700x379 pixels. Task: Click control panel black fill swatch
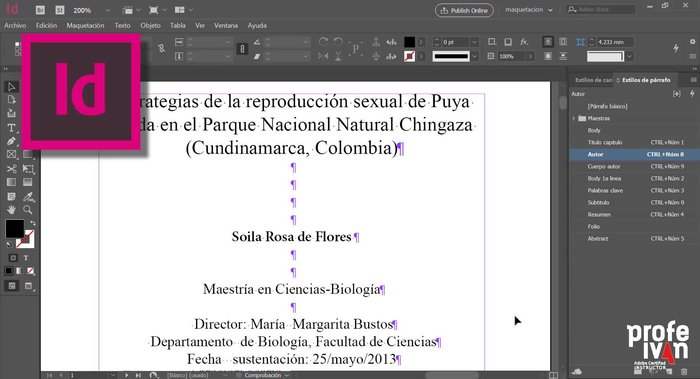(x=409, y=42)
